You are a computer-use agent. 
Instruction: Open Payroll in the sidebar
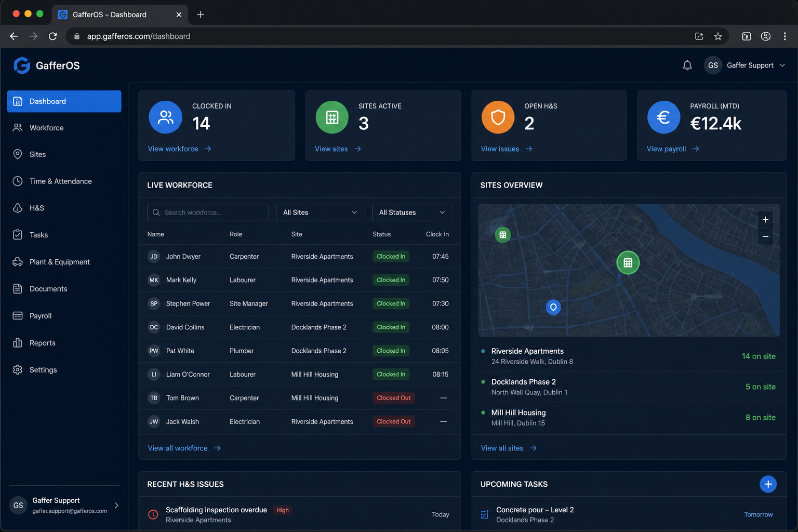(x=64, y=316)
